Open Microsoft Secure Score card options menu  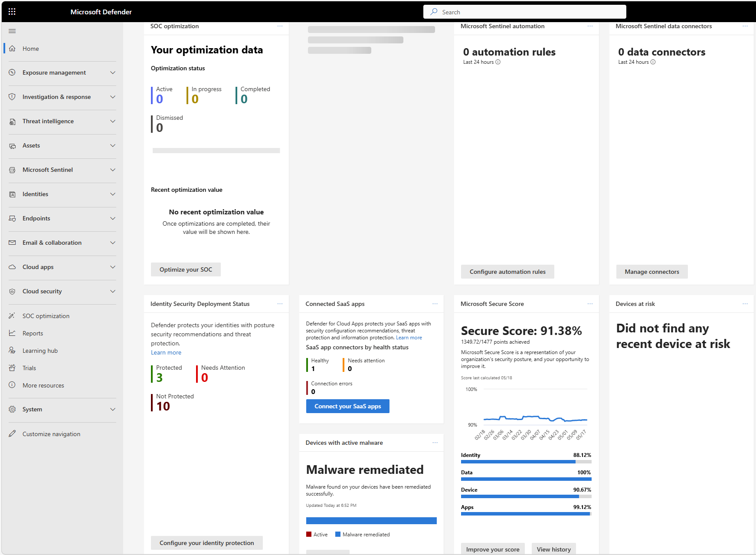590,304
